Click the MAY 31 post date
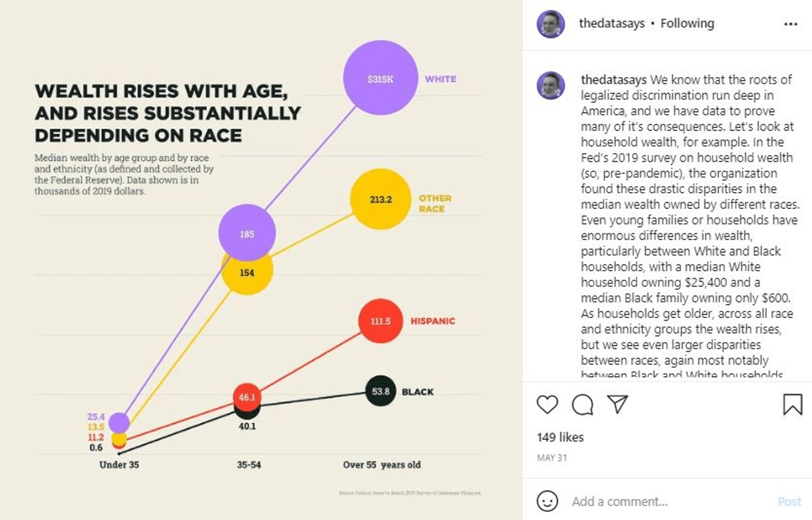Image resolution: width=812 pixels, height=520 pixels. [x=552, y=458]
